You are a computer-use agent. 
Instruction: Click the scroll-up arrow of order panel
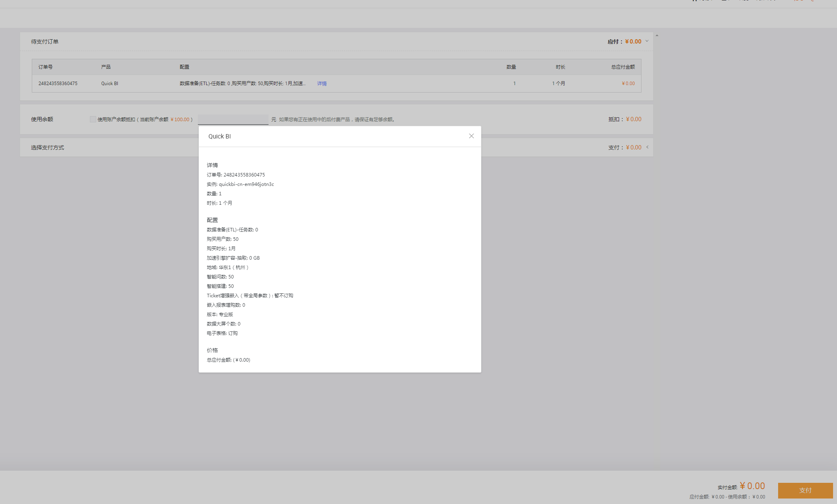(x=657, y=35)
